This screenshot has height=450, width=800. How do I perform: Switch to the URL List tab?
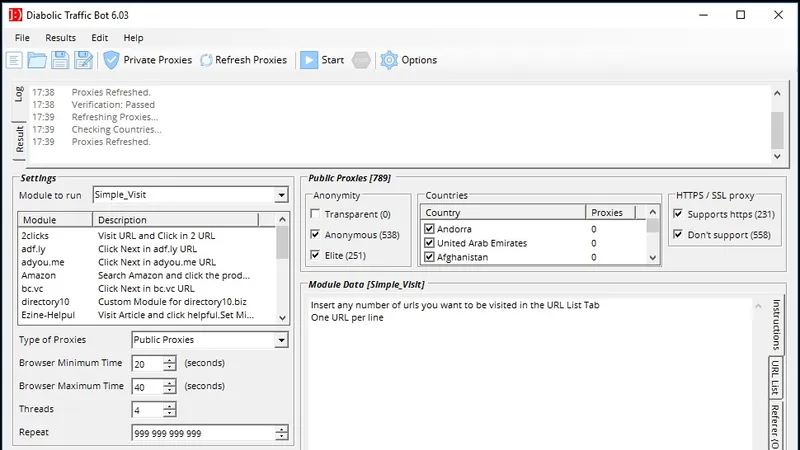(776, 378)
